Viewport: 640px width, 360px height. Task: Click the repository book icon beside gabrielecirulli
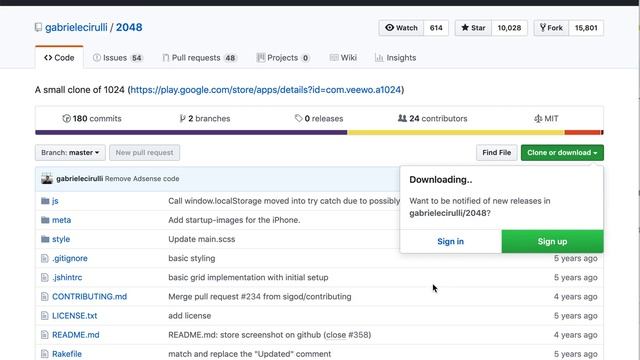coord(38,27)
